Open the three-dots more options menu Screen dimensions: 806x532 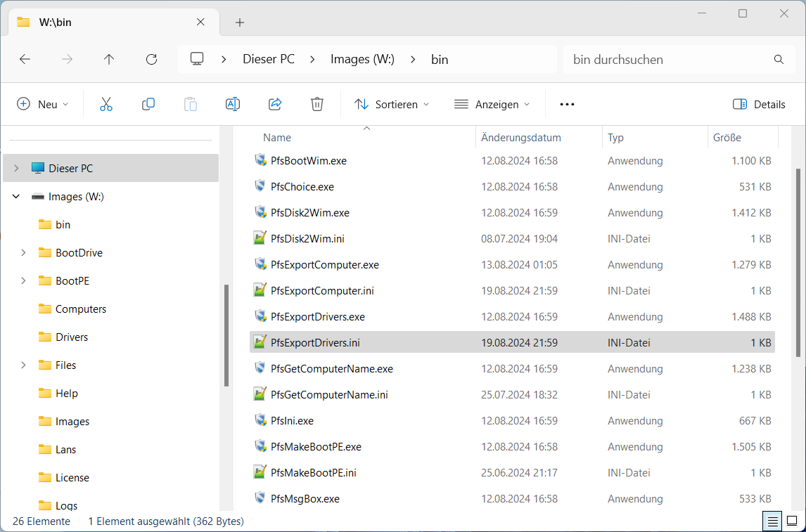(x=567, y=104)
